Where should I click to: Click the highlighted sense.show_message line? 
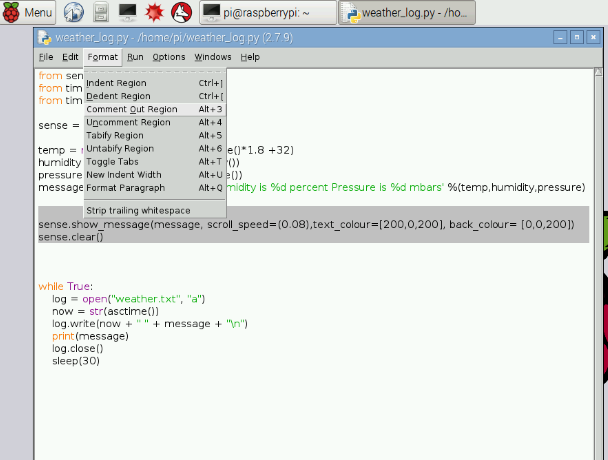coord(306,225)
